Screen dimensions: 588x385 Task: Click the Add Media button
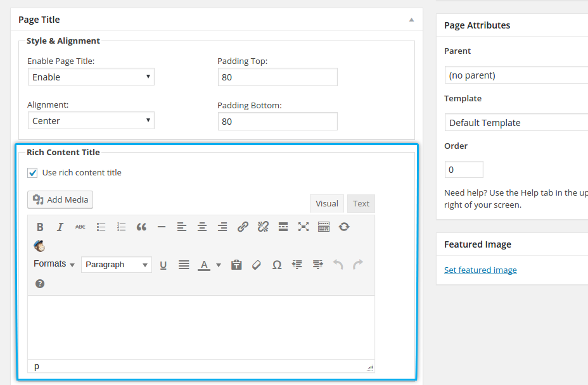pos(60,199)
